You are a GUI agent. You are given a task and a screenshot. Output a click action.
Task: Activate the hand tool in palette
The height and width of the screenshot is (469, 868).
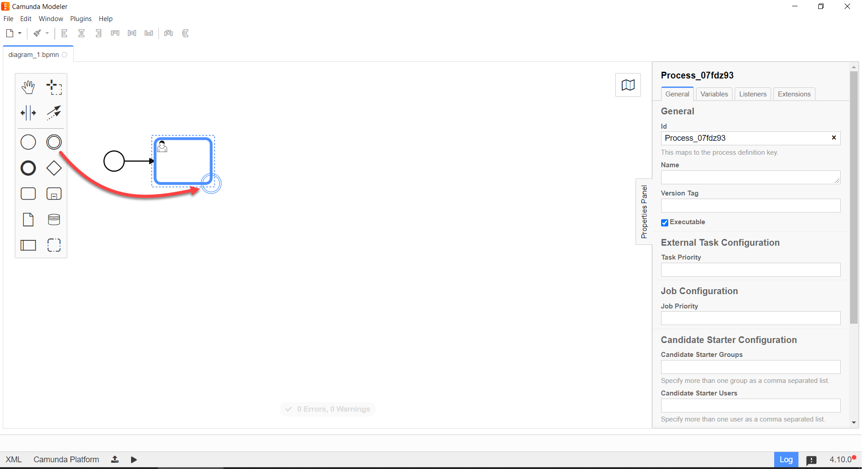point(28,87)
